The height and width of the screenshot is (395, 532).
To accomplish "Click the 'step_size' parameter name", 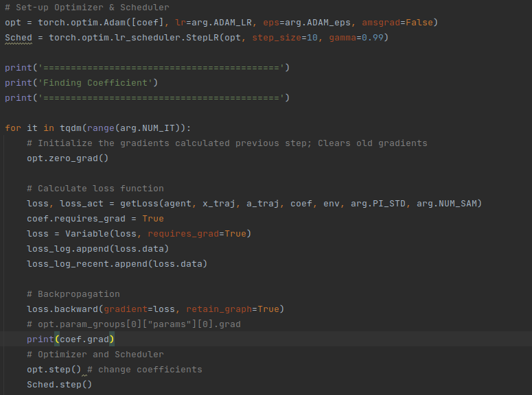I will pyautogui.click(x=277, y=38).
